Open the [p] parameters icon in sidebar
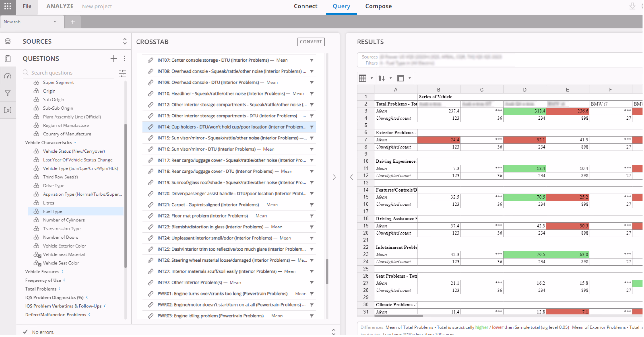The height and width of the screenshot is (337, 644). pyautogui.click(x=8, y=110)
